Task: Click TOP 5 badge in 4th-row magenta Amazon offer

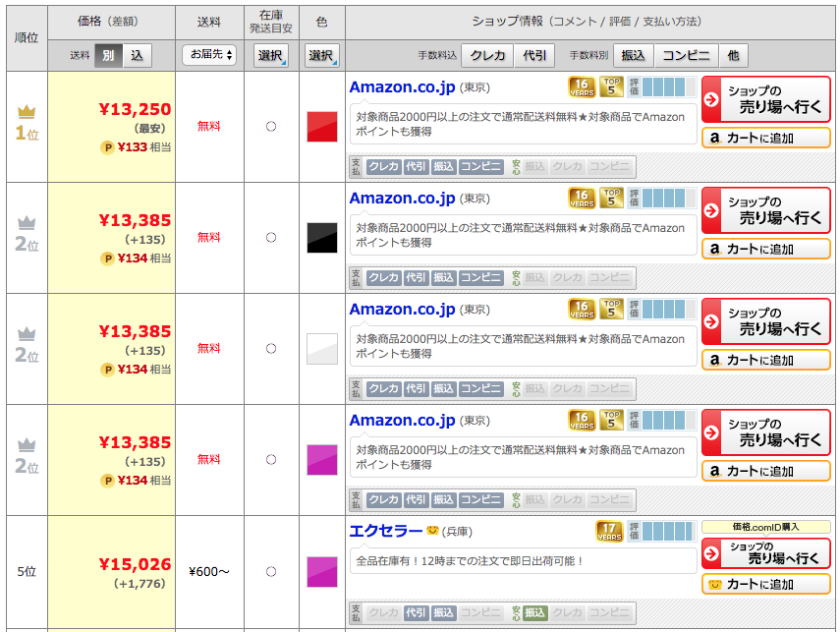Action: pyautogui.click(x=611, y=420)
